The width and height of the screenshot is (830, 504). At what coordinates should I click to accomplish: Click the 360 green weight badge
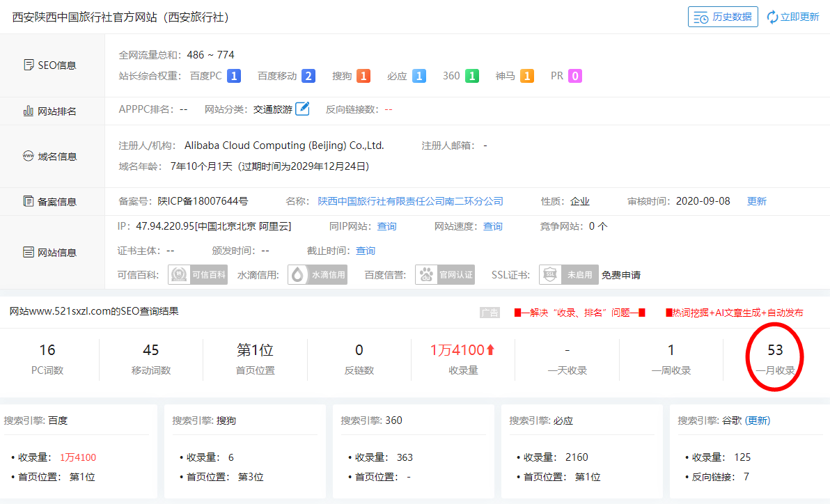471,77
